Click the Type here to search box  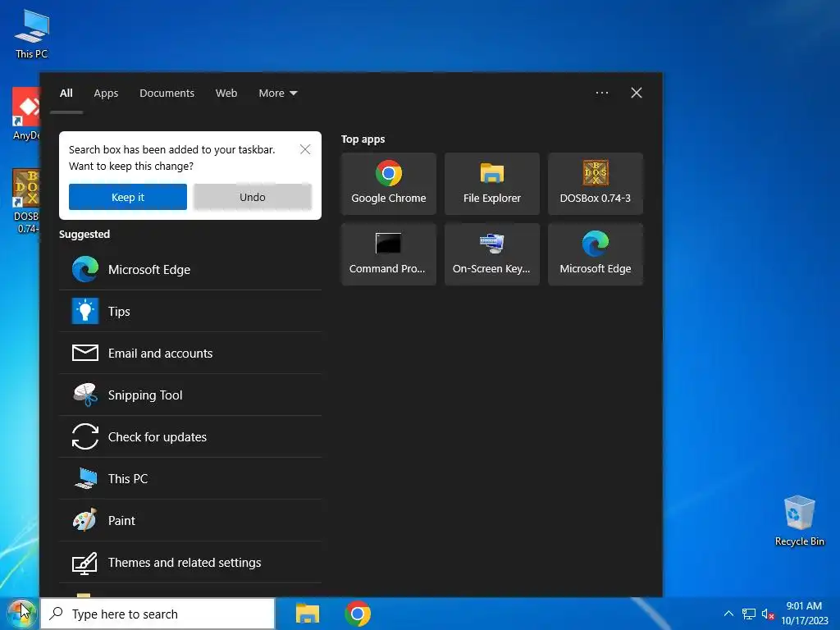click(157, 614)
